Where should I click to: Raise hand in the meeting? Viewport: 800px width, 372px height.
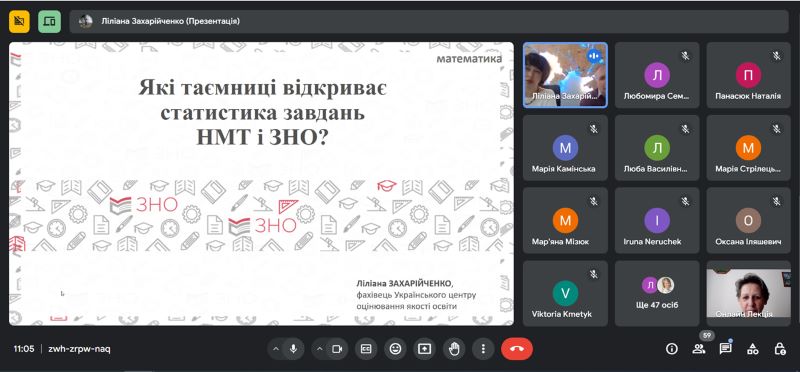pyautogui.click(x=454, y=349)
